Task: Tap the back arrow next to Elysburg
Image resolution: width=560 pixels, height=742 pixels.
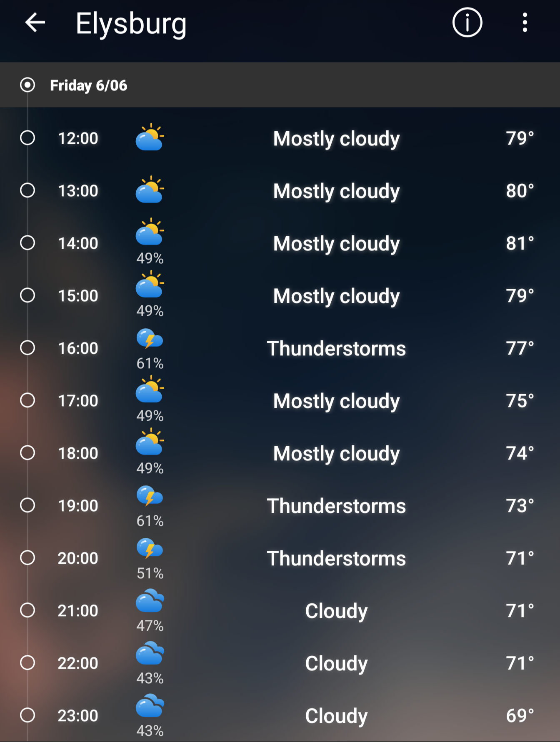Action: (35, 22)
